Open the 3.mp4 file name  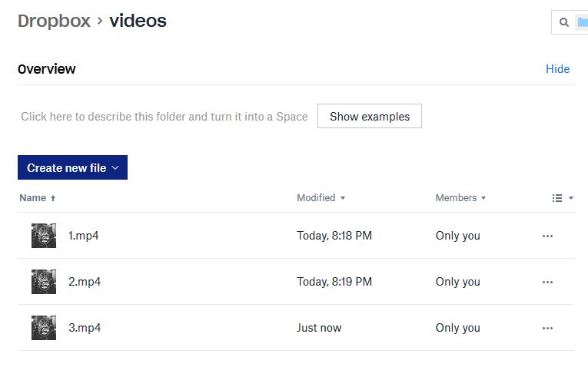pyautogui.click(x=84, y=328)
